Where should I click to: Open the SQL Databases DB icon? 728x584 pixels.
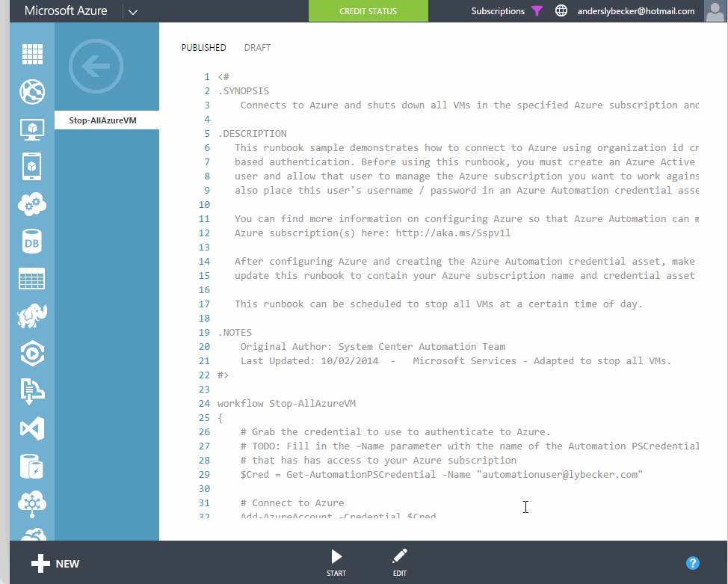click(x=32, y=242)
